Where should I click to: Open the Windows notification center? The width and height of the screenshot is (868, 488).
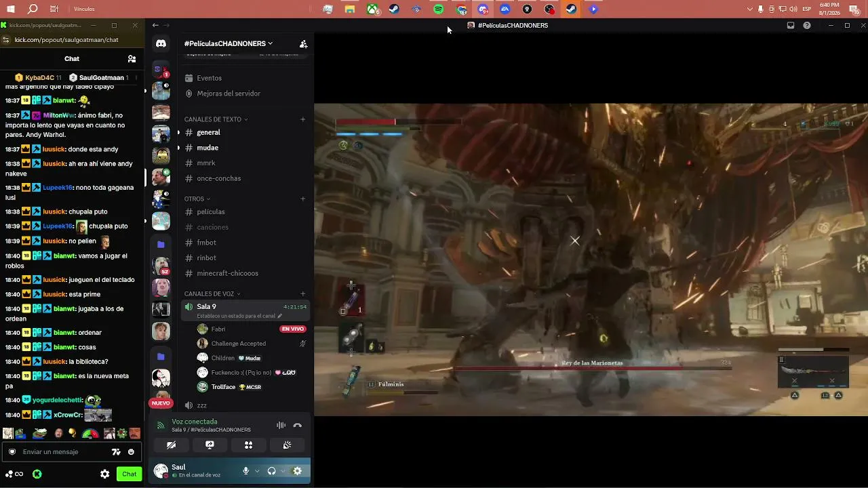(x=854, y=9)
